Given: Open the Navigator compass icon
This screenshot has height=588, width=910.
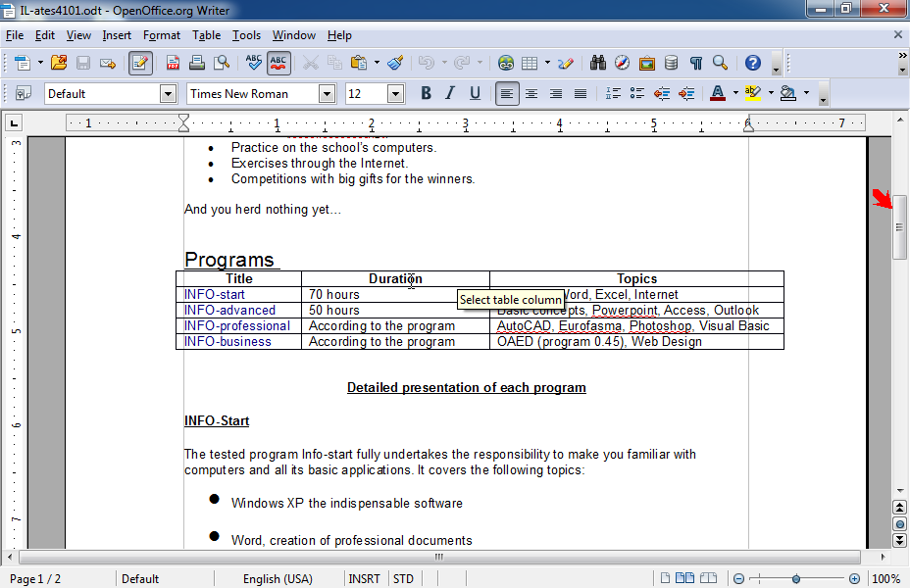Looking at the screenshot, I should pyautogui.click(x=622, y=63).
